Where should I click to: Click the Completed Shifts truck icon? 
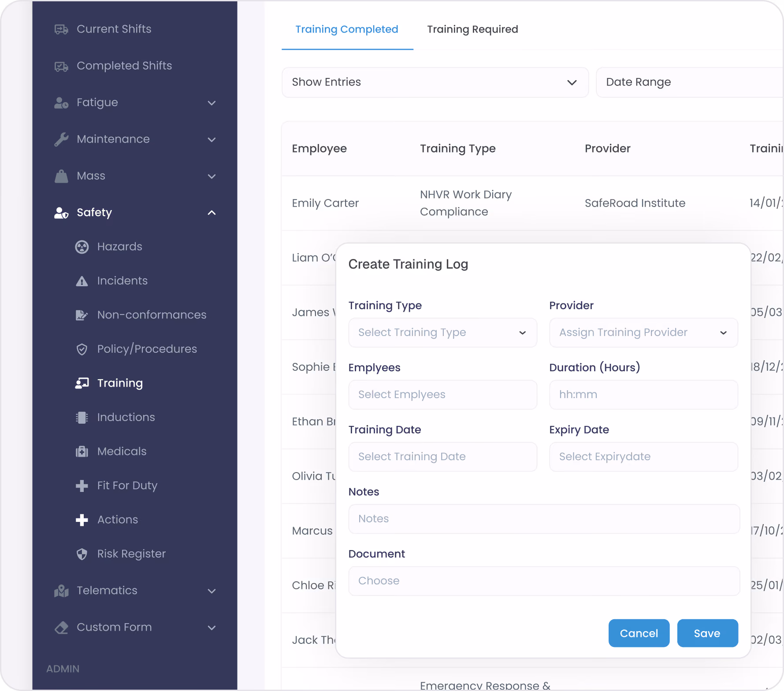[61, 67]
